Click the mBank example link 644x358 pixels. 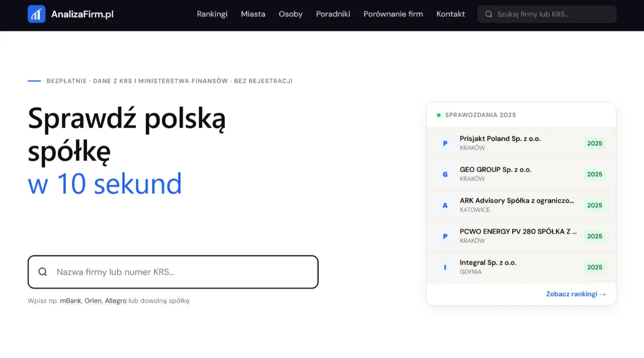coord(71,300)
